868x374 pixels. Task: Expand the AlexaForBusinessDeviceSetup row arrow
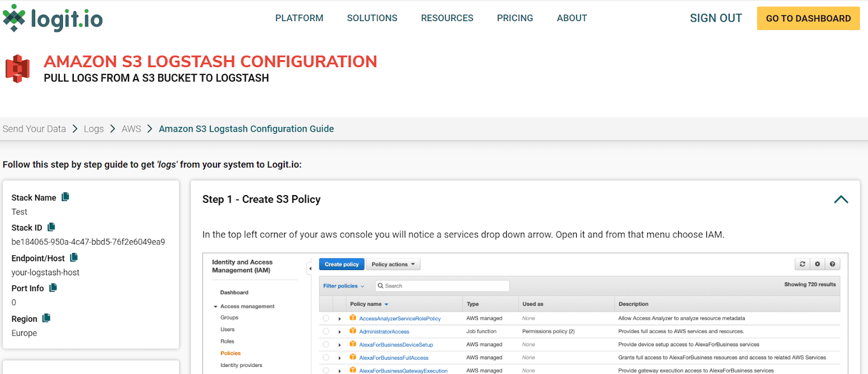(340, 345)
